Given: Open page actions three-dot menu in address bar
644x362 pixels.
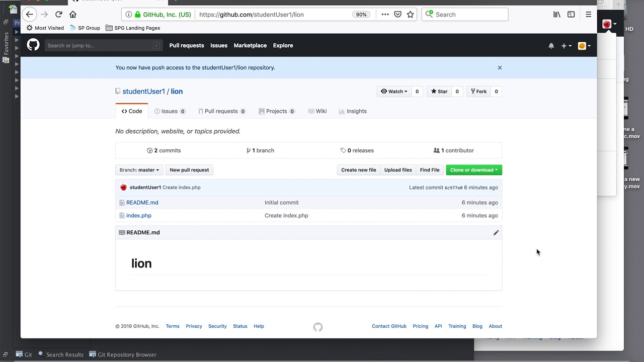Looking at the screenshot, I should [385, 15].
